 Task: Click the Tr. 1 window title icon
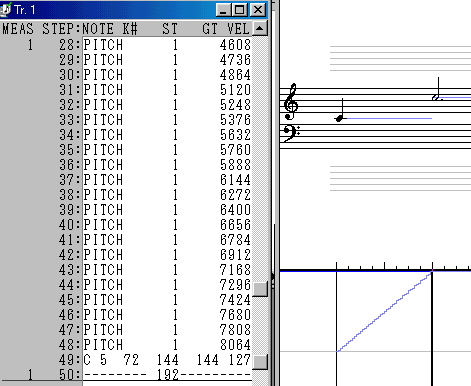point(5,9)
